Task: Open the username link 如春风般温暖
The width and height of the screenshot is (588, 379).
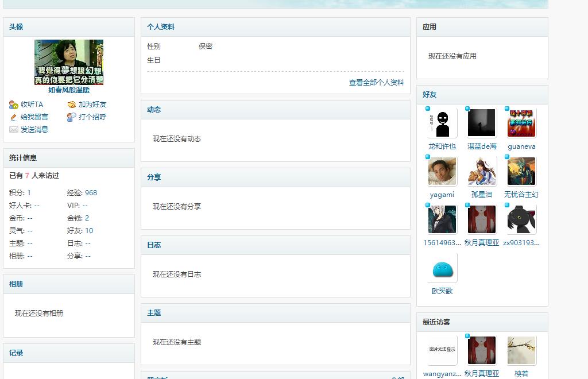Action: point(69,90)
